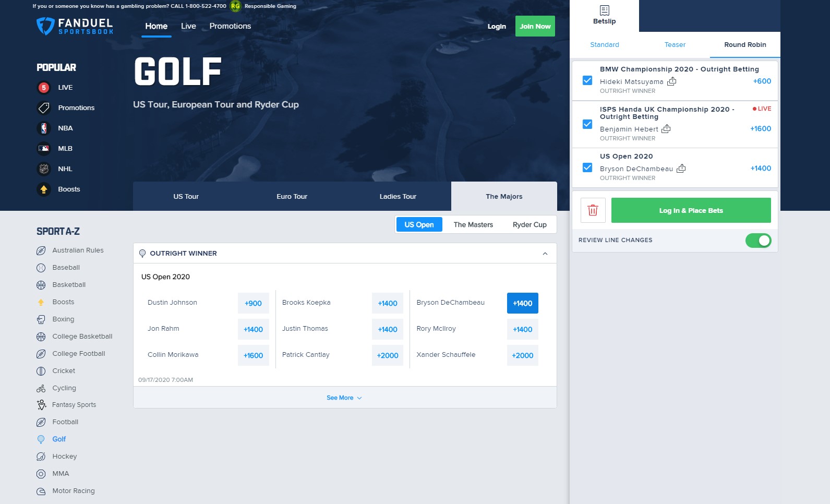Image resolution: width=830 pixels, height=504 pixels.
Task: Select the Ryder Cup filter button
Action: click(530, 224)
